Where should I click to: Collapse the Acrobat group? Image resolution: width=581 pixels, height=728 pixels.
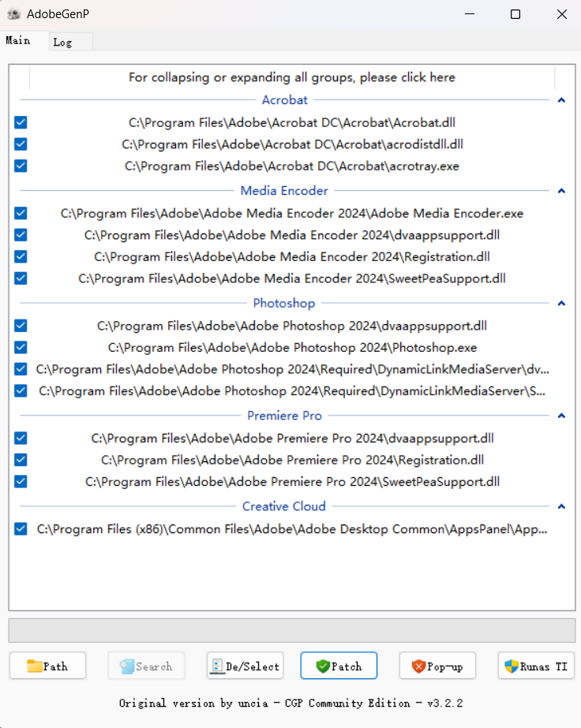(561, 100)
